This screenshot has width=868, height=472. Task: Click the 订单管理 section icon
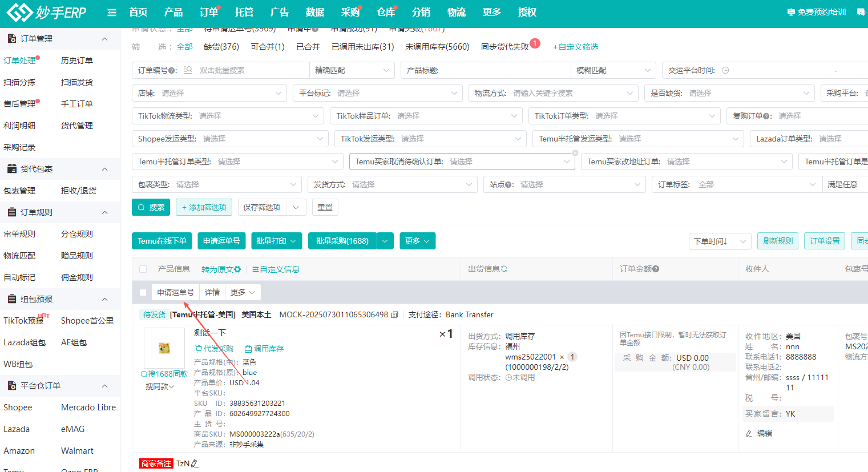tap(11, 39)
